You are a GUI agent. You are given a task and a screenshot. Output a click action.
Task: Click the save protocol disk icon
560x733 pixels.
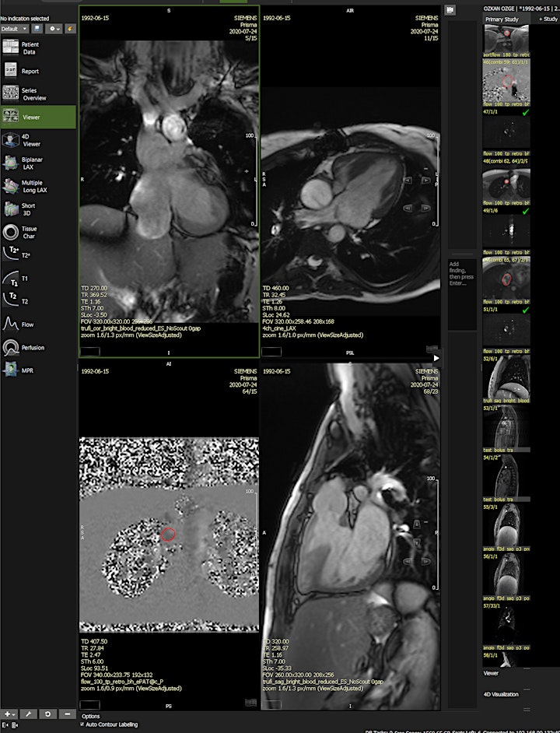[x=37, y=29]
